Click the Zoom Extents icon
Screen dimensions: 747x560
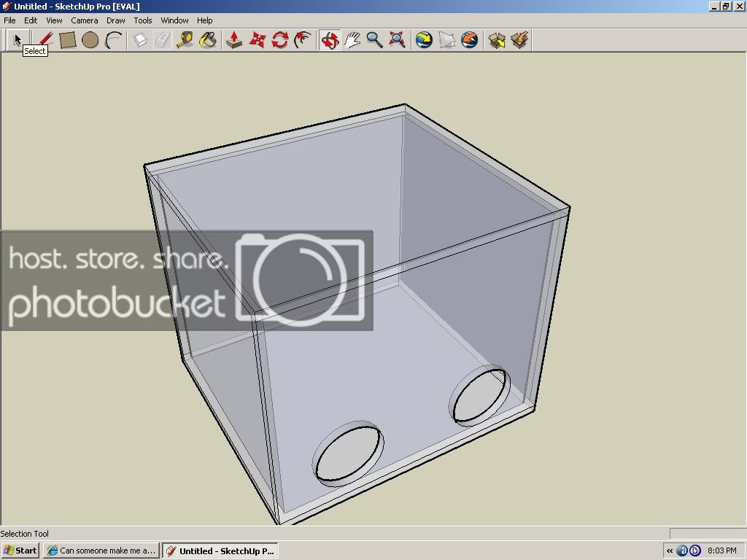(x=397, y=40)
